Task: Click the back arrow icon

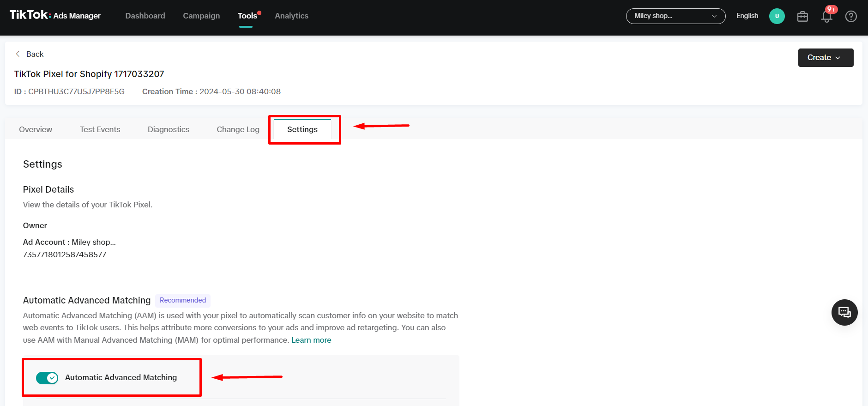Action: [x=18, y=54]
